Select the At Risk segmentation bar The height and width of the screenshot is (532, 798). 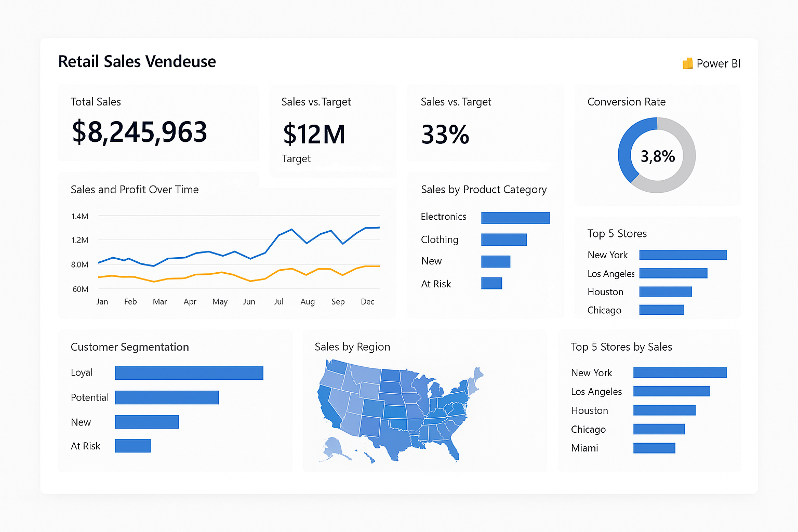[x=132, y=445]
